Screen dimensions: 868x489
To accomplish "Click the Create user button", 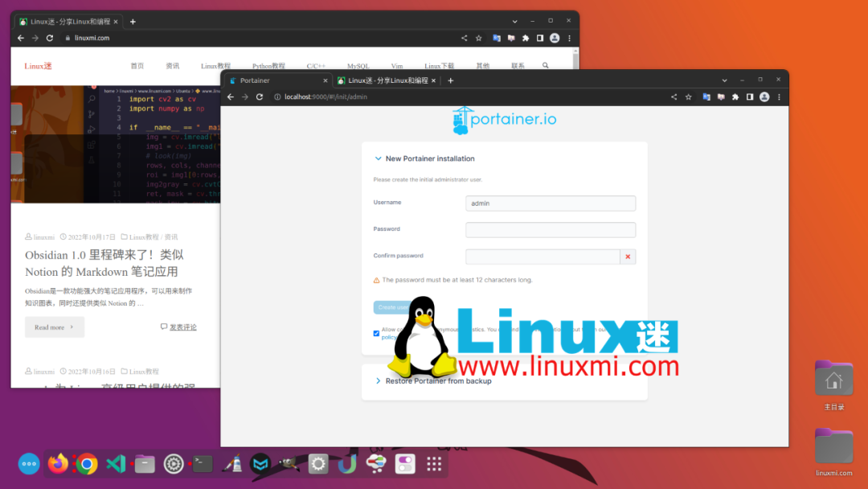I will [x=392, y=307].
